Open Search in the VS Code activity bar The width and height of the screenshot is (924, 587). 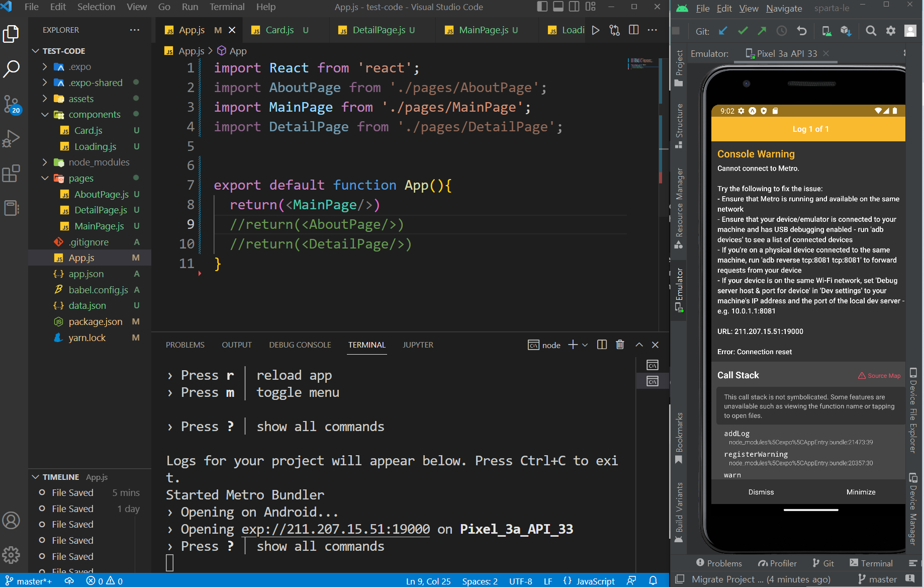[11, 69]
